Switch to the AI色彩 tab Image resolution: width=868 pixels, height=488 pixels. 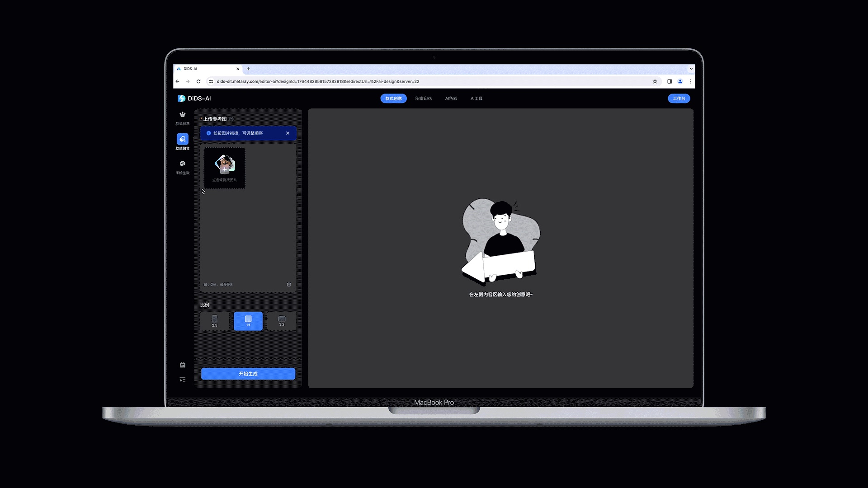pyautogui.click(x=451, y=99)
